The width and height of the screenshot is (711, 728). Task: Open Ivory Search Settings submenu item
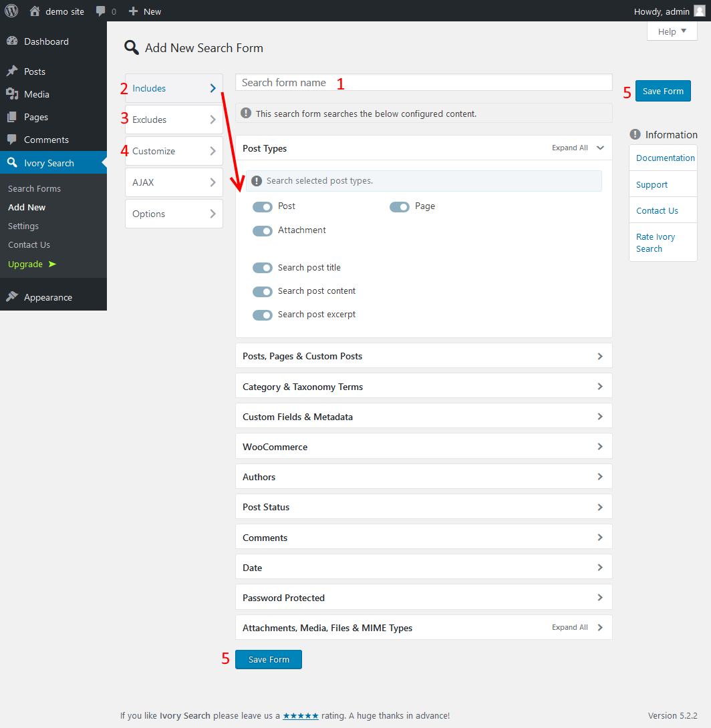coord(23,226)
